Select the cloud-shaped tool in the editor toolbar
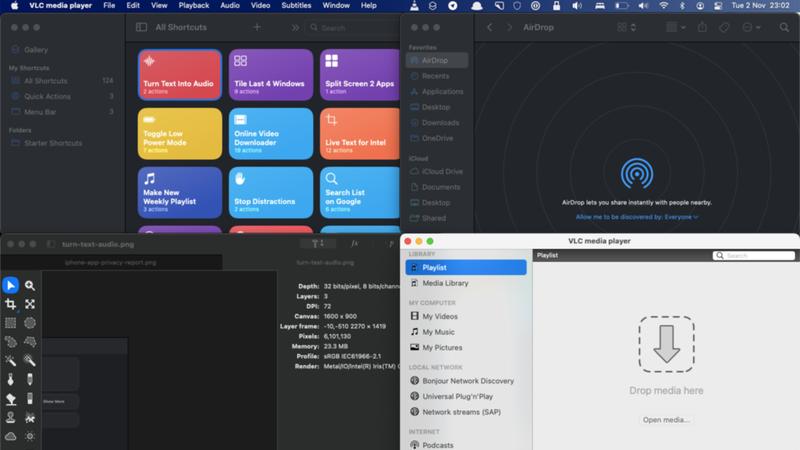The image size is (800, 450). click(11, 436)
